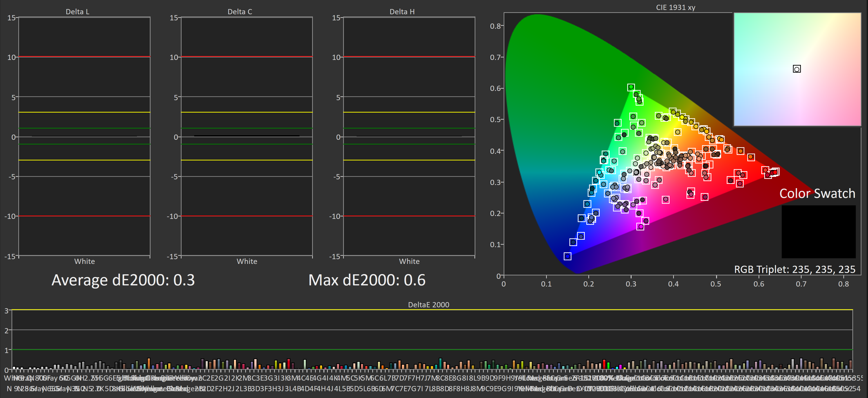
Task: Click the white point marker in zoomed CIE inset
Action: (797, 69)
